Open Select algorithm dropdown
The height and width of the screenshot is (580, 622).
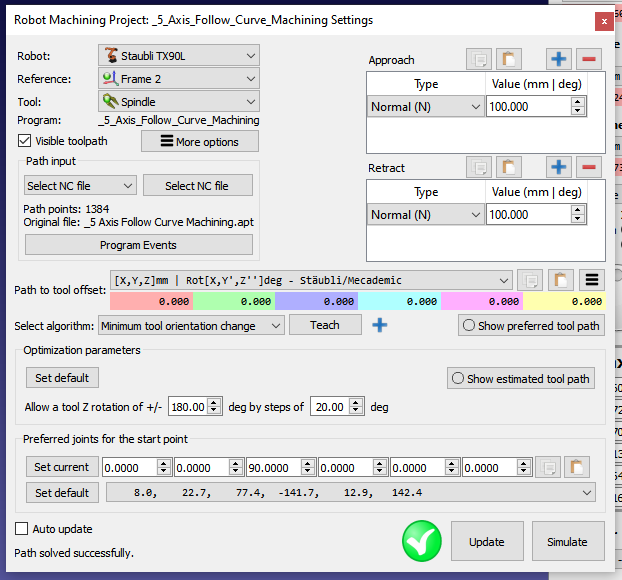pos(191,325)
